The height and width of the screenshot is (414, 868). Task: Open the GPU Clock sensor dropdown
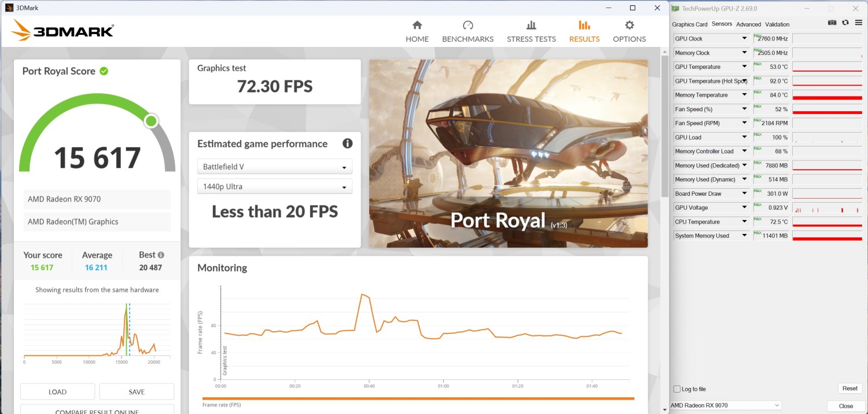[745, 39]
